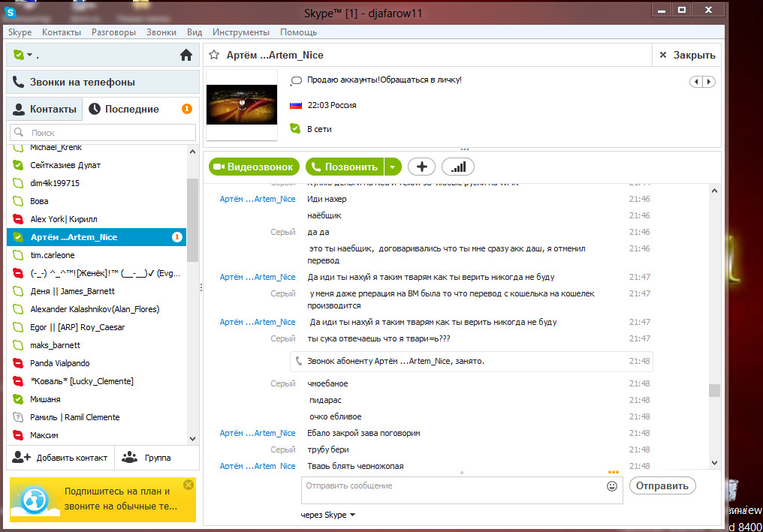763x532 pixels.
Task: Click the contact list scroll up arrow
Action: coord(193,152)
